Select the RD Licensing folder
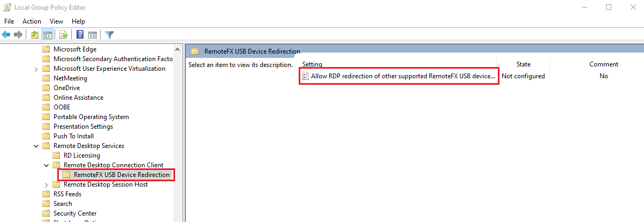 81,156
